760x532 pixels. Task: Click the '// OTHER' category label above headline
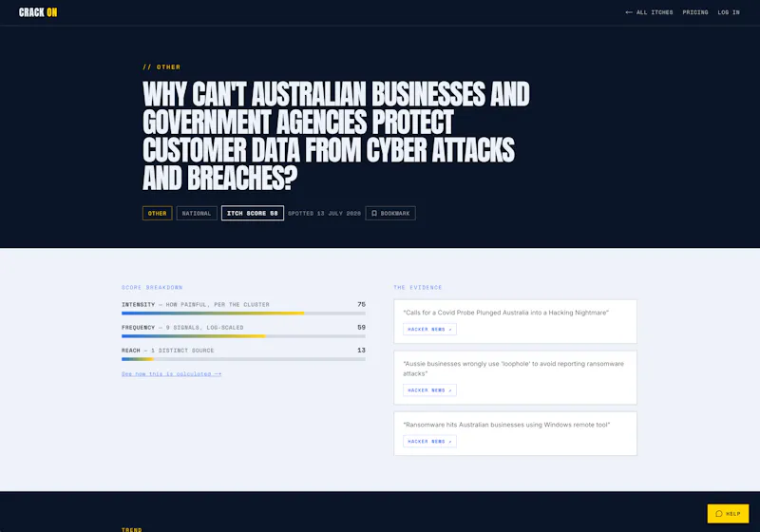coord(161,66)
